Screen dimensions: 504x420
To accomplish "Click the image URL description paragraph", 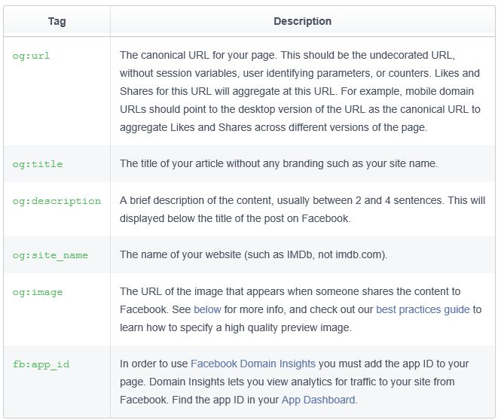I will coord(301,309).
